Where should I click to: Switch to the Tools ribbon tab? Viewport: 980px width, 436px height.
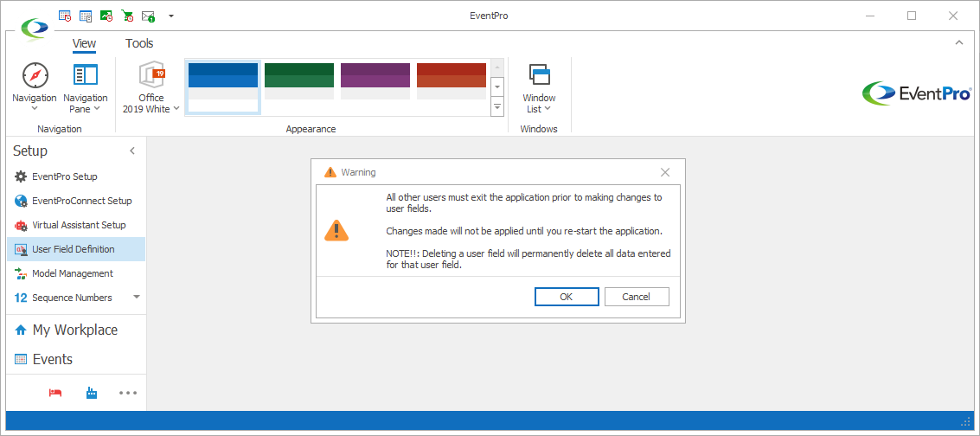139,44
